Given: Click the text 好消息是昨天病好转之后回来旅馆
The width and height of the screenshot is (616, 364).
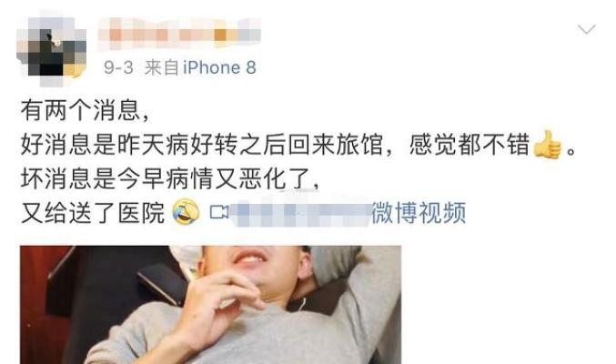Looking at the screenshot, I should (202, 145).
